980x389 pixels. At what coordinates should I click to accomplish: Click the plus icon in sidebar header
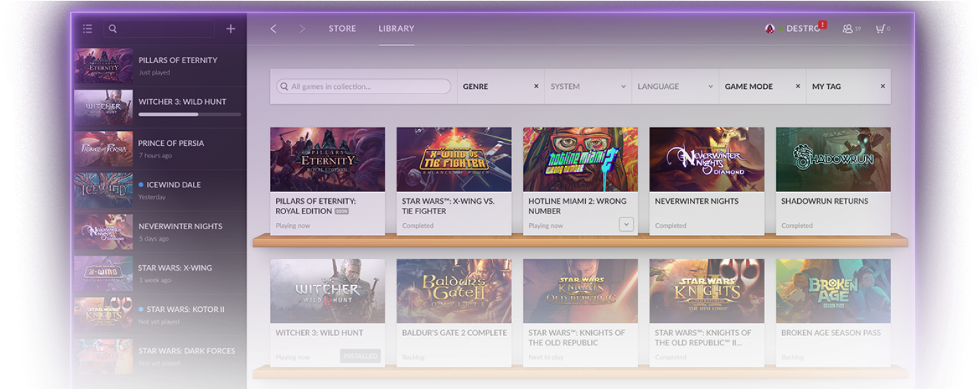(231, 29)
